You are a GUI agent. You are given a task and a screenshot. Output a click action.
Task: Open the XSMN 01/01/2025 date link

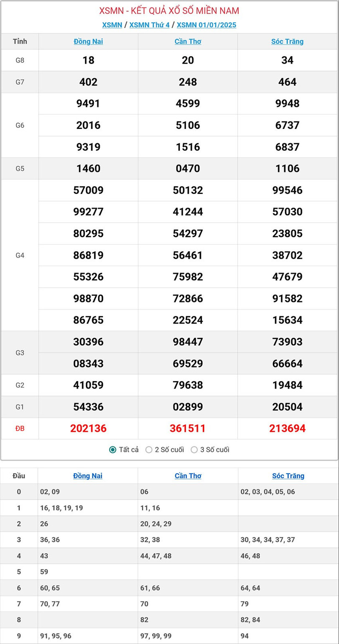(206, 25)
